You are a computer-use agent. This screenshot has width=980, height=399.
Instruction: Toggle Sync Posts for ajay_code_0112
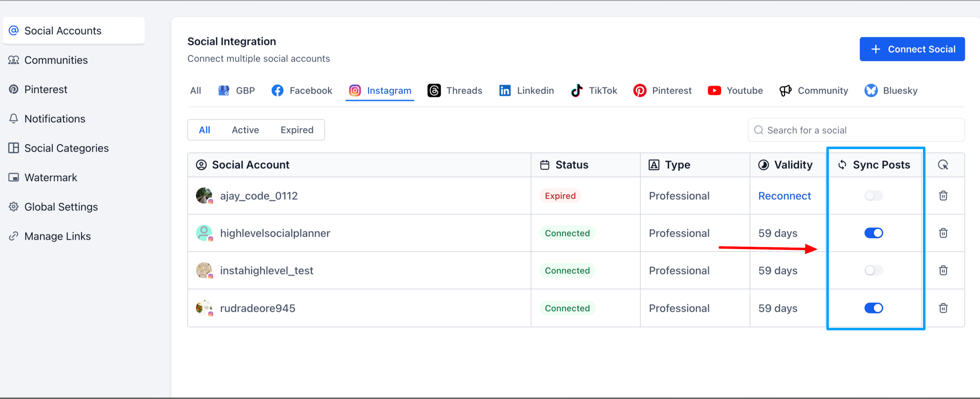pos(873,196)
